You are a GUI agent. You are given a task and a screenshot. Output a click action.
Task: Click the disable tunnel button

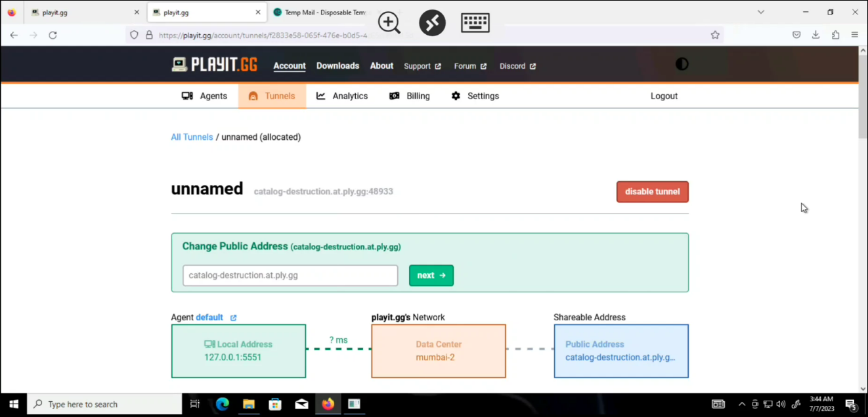652,192
